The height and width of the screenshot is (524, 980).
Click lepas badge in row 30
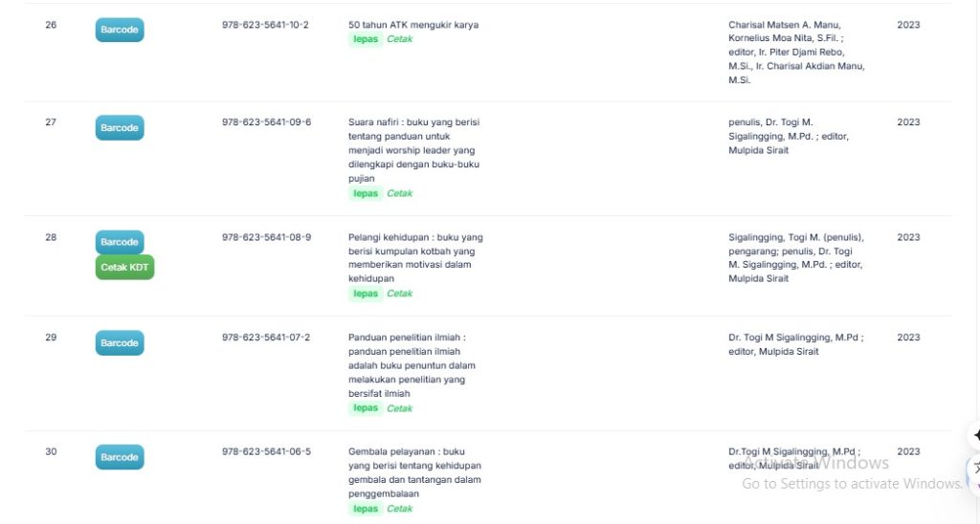pyautogui.click(x=366, y=509)
